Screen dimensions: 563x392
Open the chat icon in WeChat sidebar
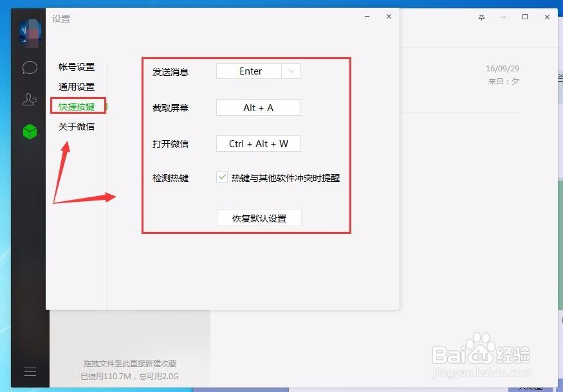pos(30,67)
